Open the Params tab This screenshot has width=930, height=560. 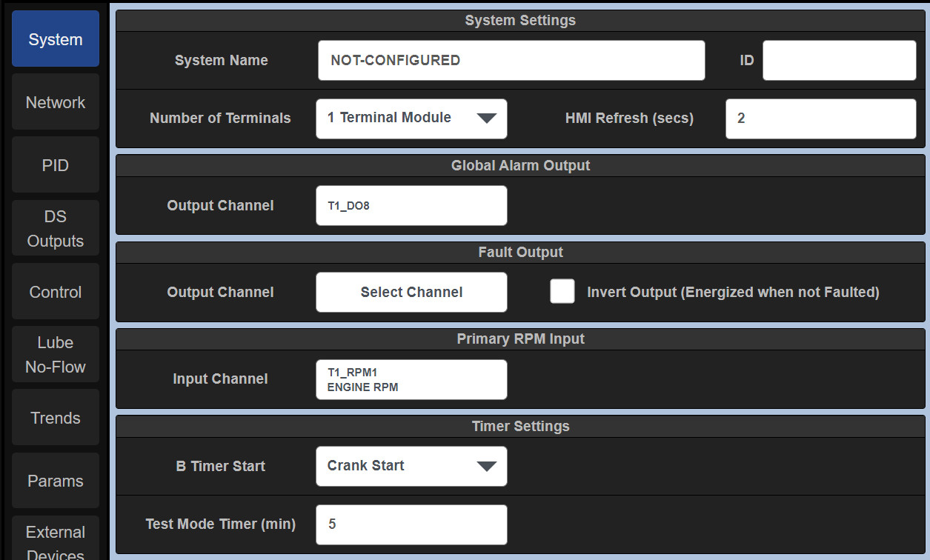point(56,481)
